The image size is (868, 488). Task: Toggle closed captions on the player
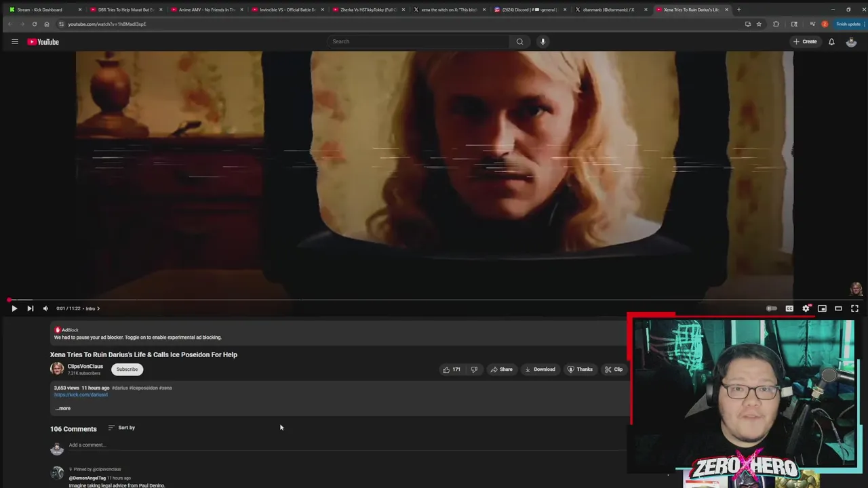pyautogui.click(x=789, y=308)
